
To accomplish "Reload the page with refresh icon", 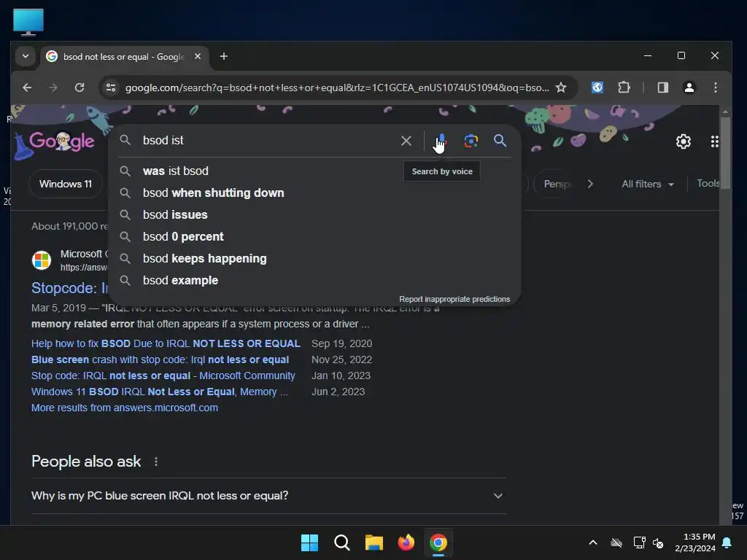I will point(79,87).
